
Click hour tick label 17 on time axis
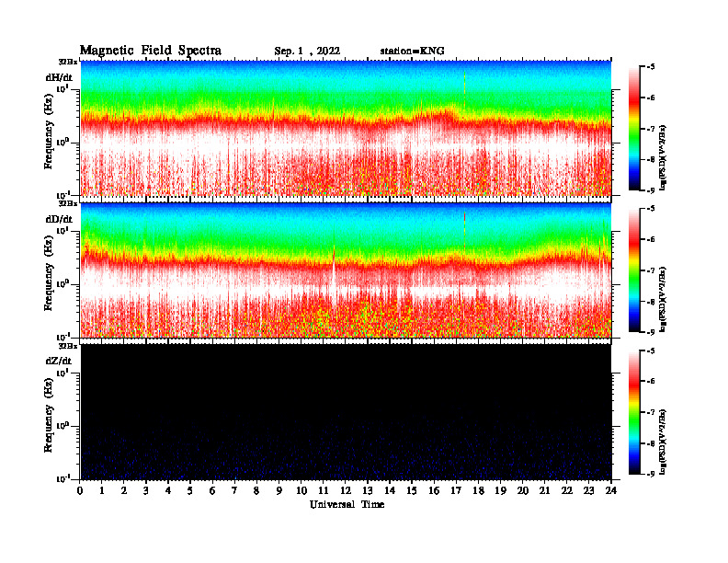pyautogui.click(x=456, y=490)
